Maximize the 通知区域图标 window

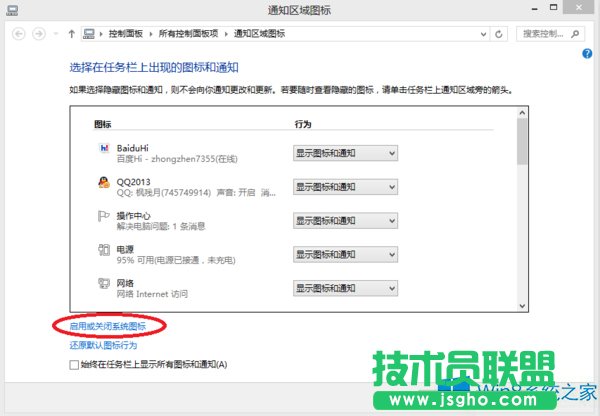coord(553,7)
